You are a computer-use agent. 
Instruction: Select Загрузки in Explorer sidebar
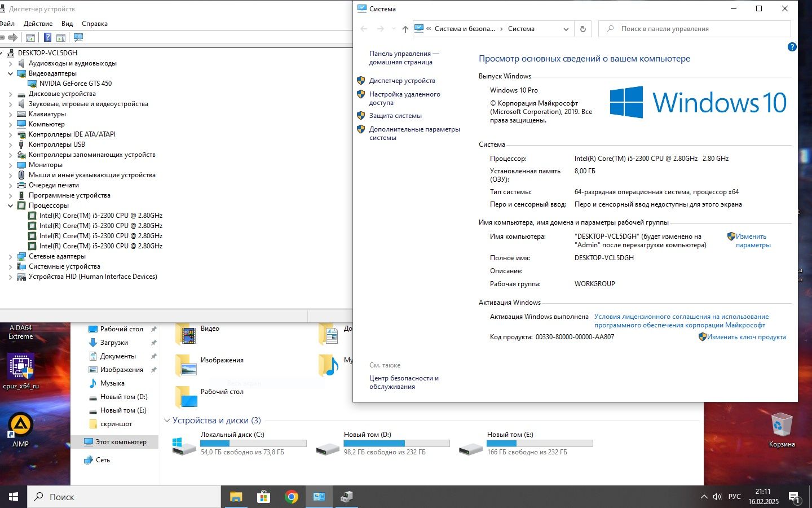(114, 343)
